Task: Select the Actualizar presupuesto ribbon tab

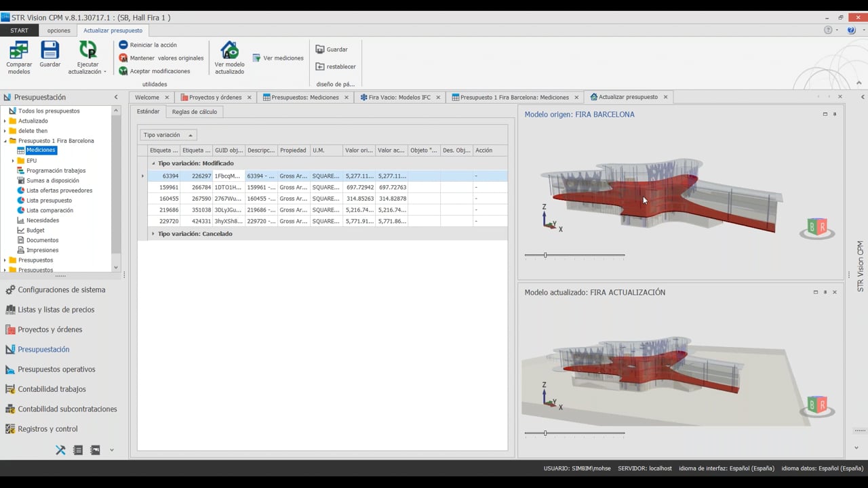Action: coord(113,30)
